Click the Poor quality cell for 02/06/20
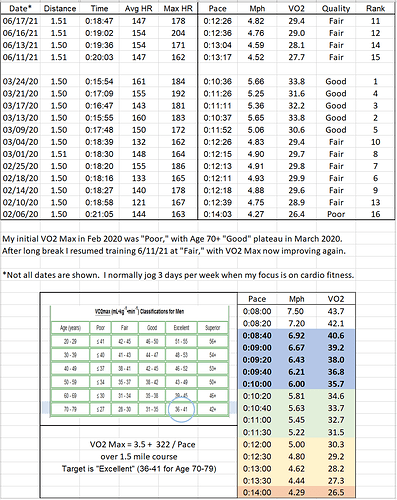The height and width of the screenshot is (500, 397). tap(336, 214)
